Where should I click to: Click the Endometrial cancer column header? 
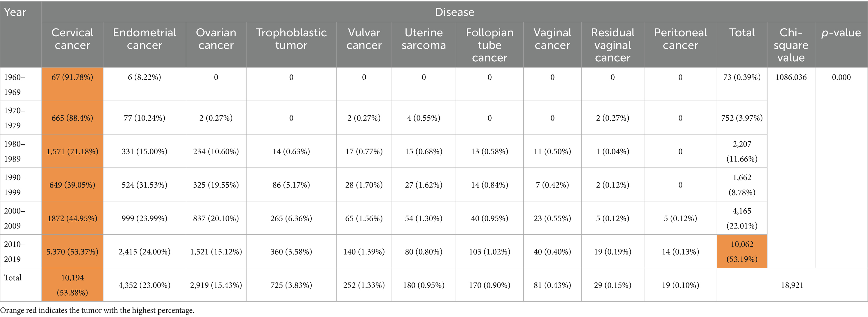(x=144, y=39)
